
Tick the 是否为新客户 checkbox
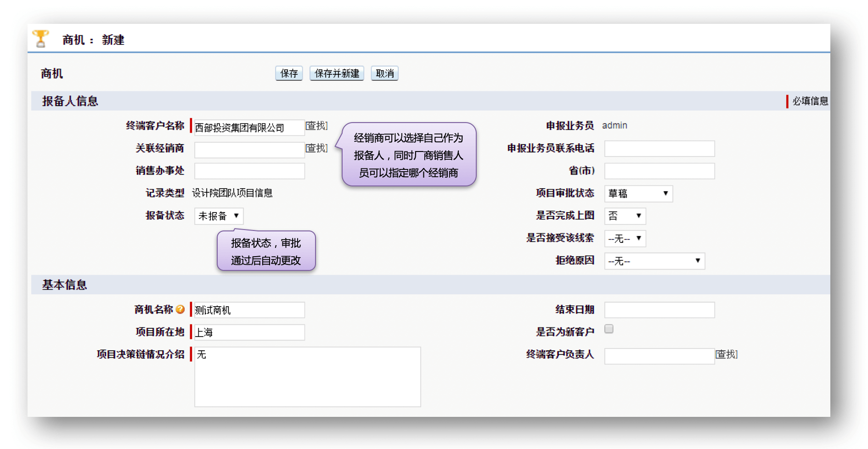609,329
